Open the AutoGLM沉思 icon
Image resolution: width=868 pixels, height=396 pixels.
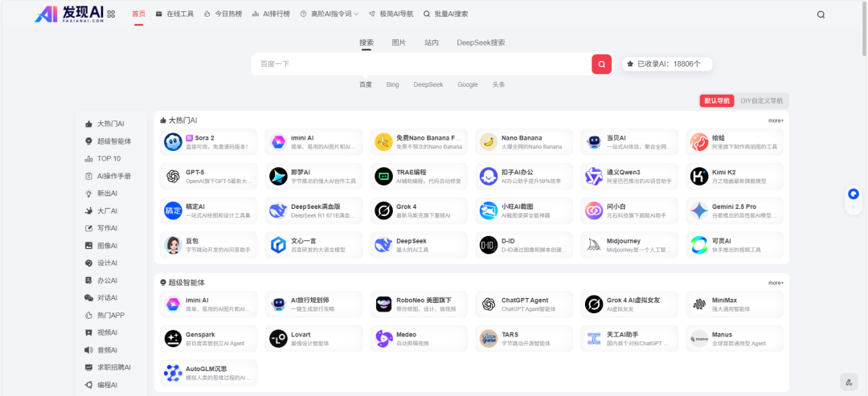pos(173,373)
